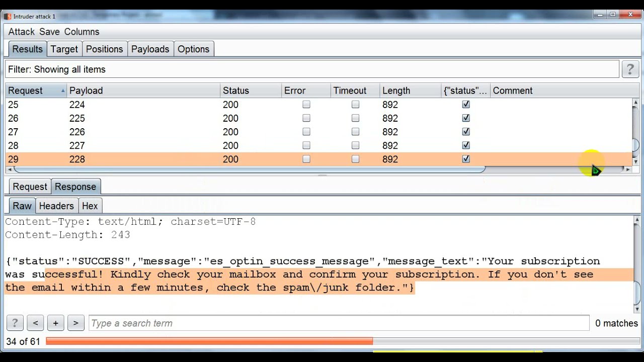The height and width of the screenshot is (362, 644).
Task: Select the Raw view tab
Action: click(x=22, y=206)
